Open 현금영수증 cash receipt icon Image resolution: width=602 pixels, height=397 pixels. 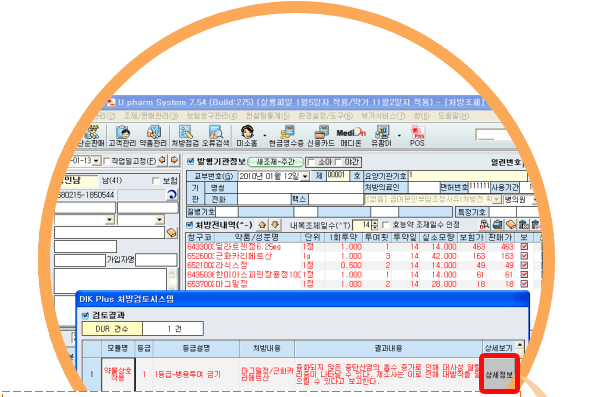[x=286, y=136]
